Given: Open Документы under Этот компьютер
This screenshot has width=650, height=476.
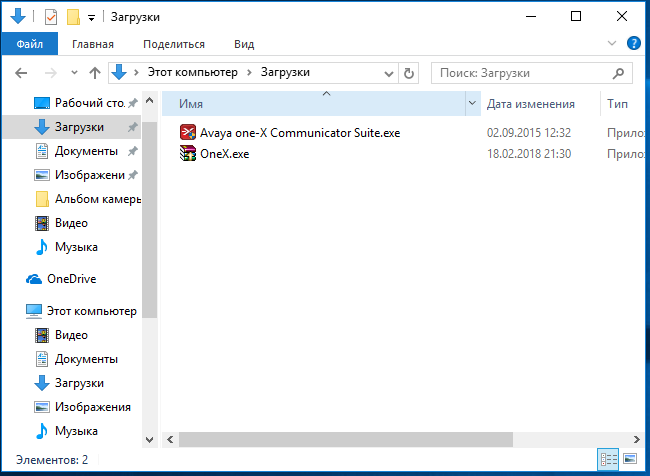Looking at the screenshot, I should pos(86,359).
